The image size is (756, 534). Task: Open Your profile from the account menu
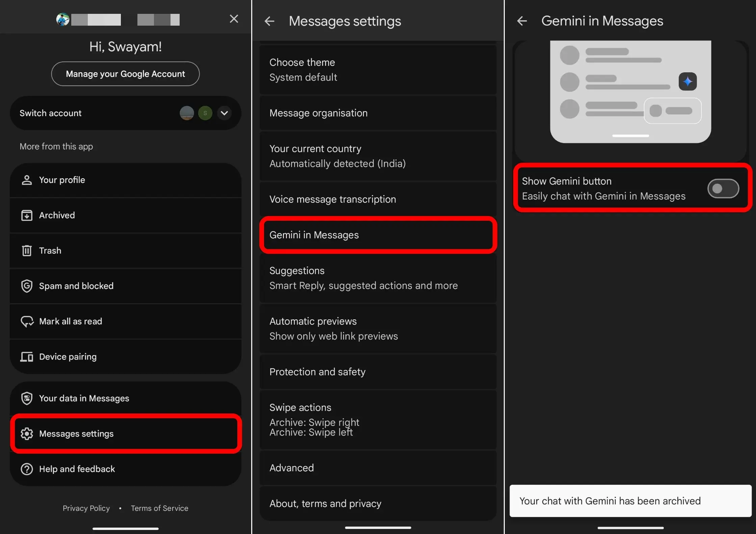62,180
